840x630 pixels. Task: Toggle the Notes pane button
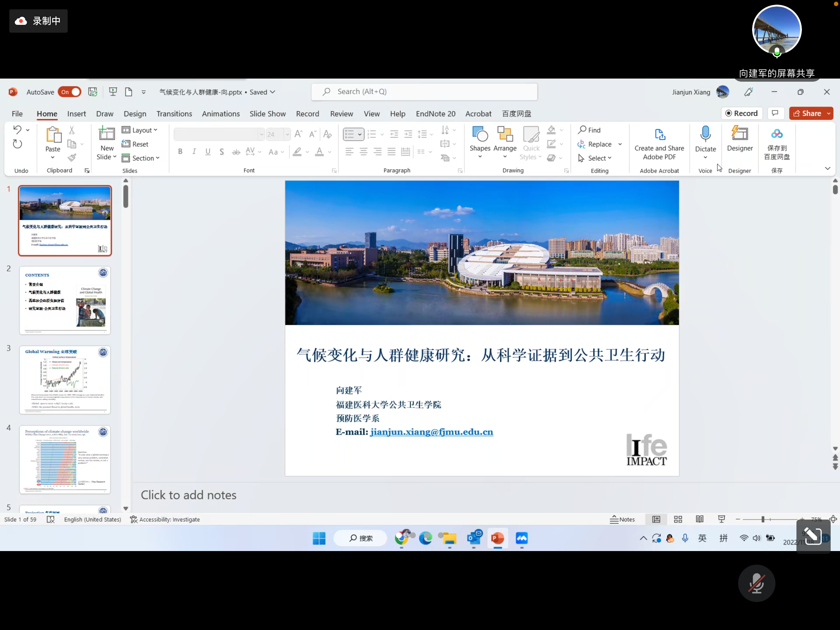(x=622, y=519)
